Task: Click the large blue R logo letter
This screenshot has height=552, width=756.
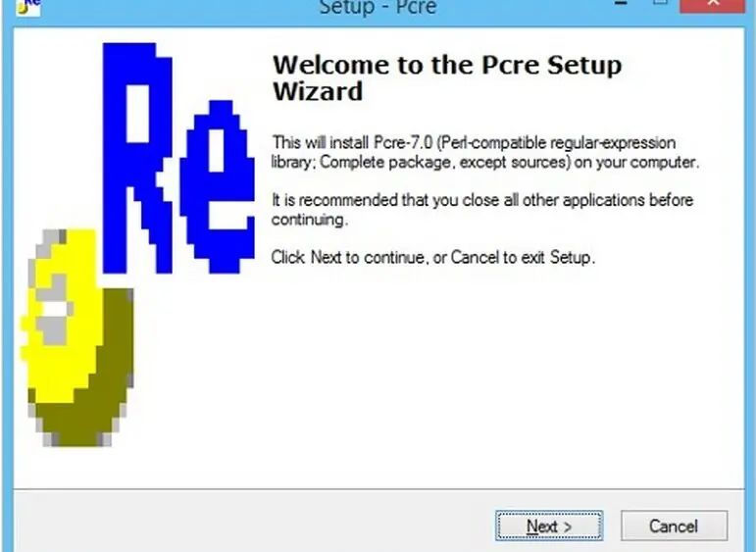Action: [138, 158]
